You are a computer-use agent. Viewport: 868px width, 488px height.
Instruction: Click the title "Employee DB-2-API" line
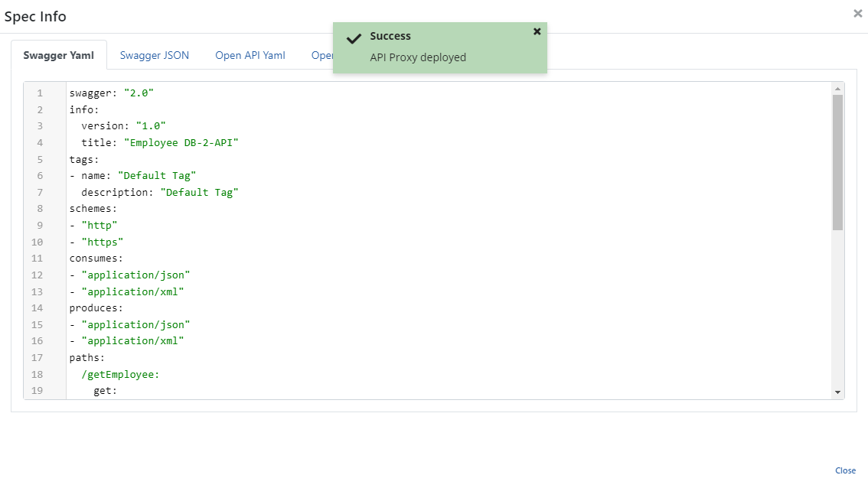160,143
